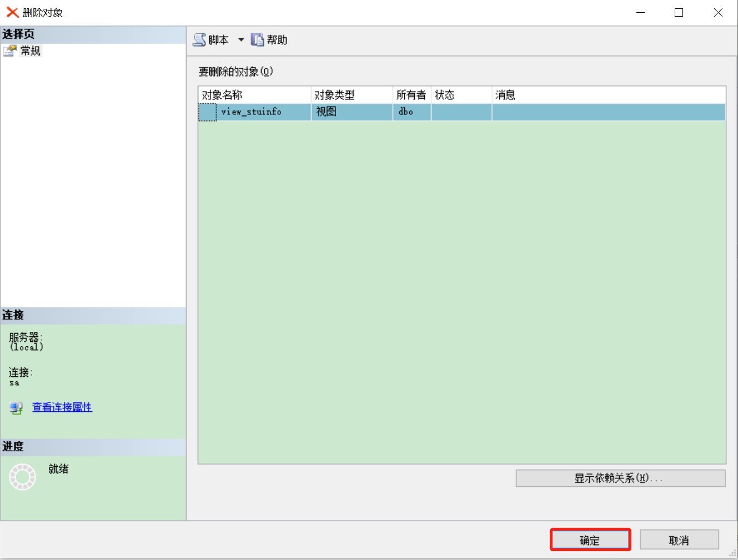Click the 对象类型 column header
Image resolution: width=738 pixels, height=560 pixels.
[x=352, y=95]
